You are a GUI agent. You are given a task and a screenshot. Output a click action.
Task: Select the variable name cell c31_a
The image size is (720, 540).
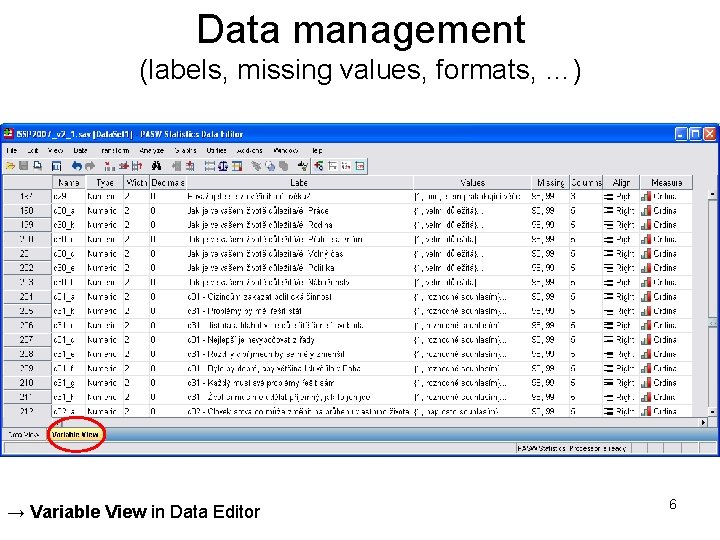68,297
